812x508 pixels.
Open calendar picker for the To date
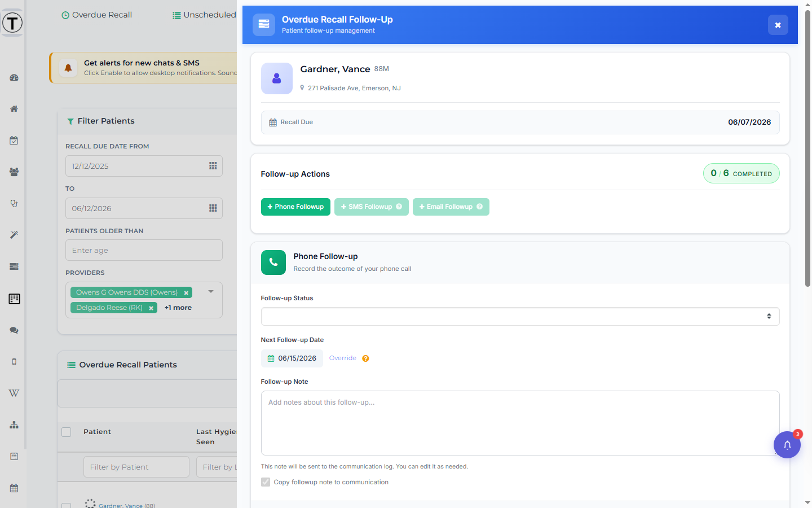click(x=213, y=208)
